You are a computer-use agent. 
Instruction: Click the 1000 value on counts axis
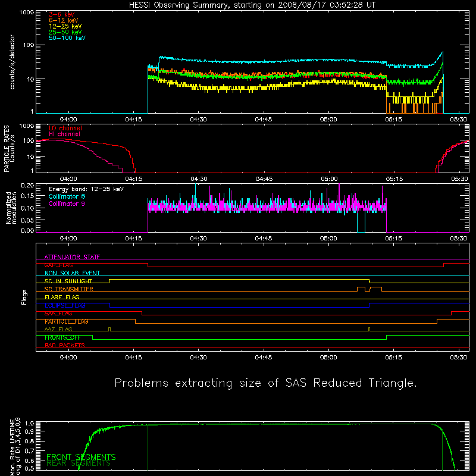tap(27, 12)
